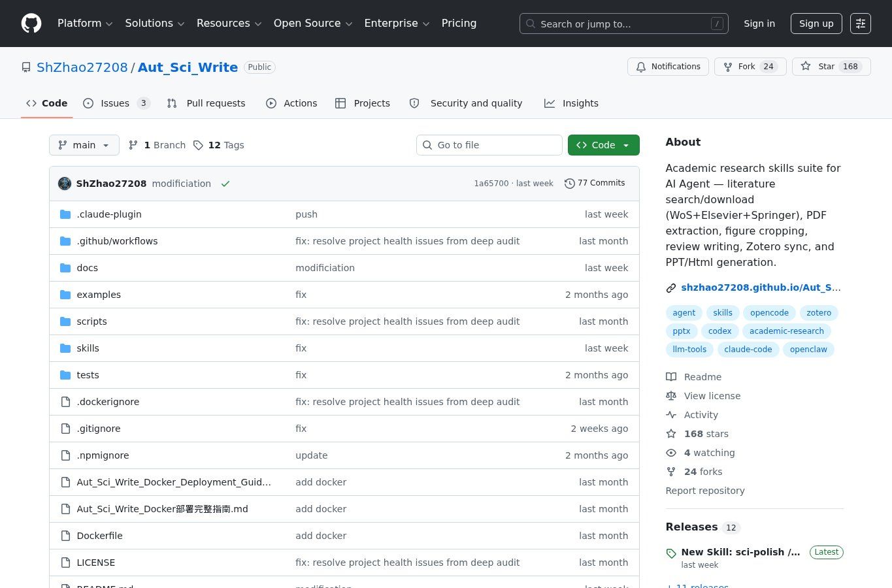
Task: Open the commit history clock icon
Action: [570, 184]
